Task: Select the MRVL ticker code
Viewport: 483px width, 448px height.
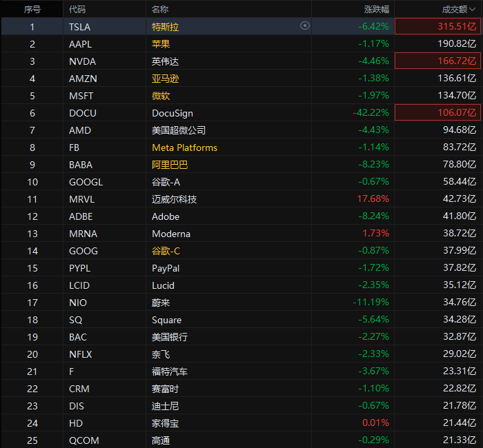Action: (81, 199)
